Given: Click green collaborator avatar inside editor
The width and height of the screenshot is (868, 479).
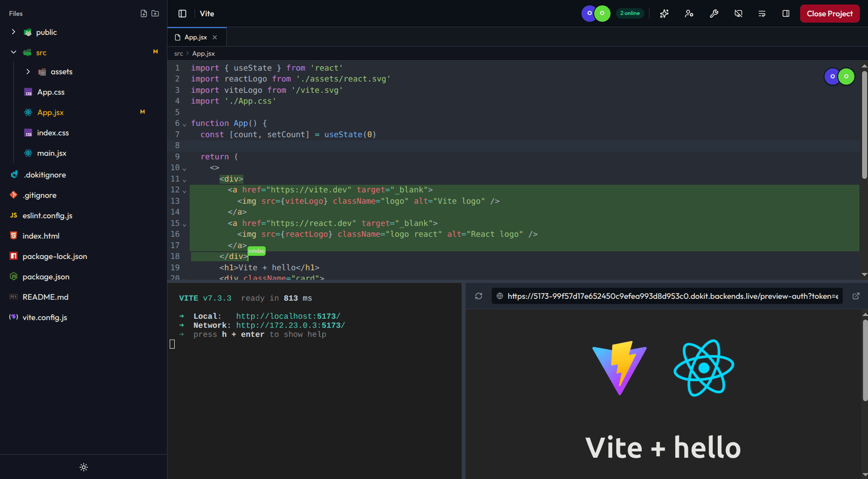Looking at the screenshot, I should [846, 77].
